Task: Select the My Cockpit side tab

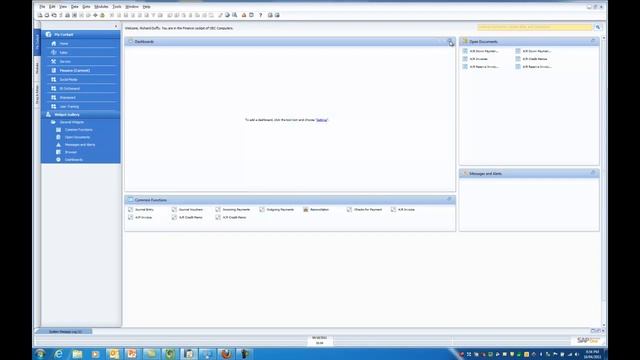Action: point(37,42)
